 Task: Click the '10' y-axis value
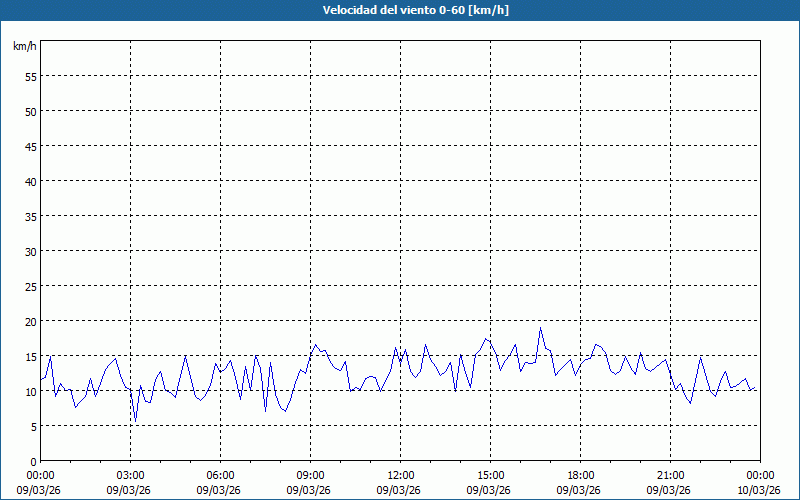coord(31,391)
